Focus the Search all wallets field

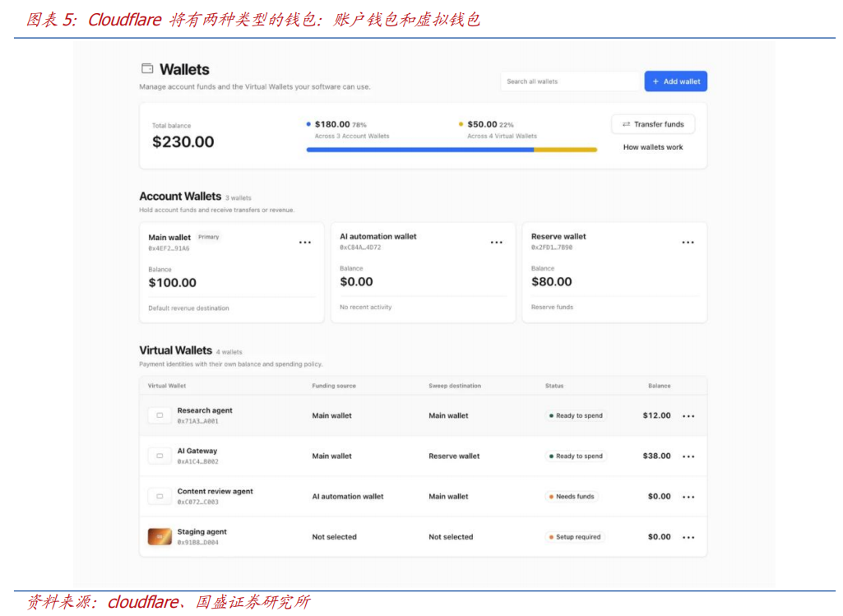(x=571, y=81)
